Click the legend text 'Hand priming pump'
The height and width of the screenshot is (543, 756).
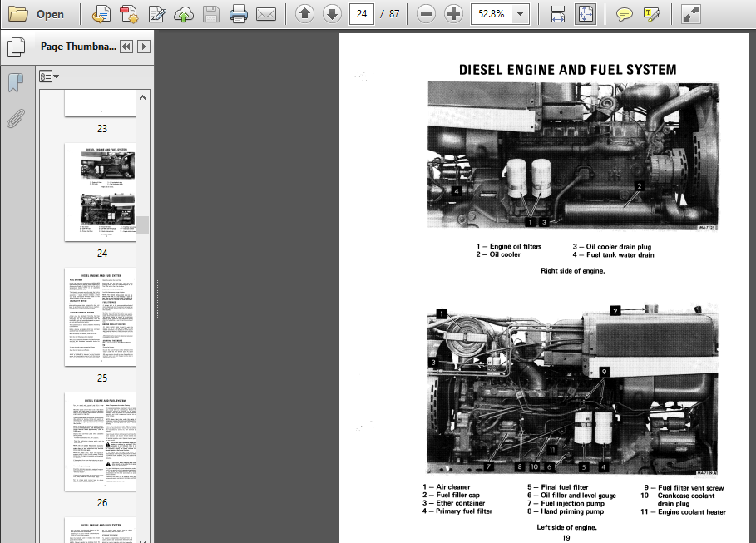[x=572, y=511]
